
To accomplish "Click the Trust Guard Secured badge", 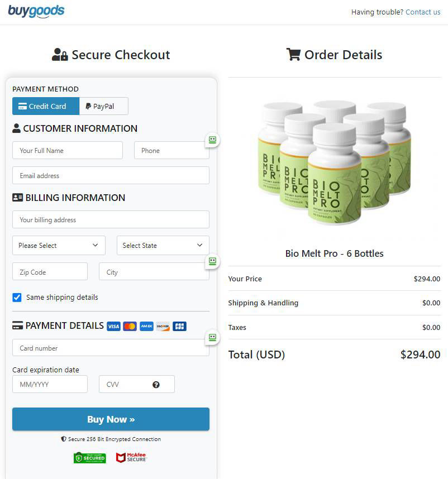I will tap(90, 457).
